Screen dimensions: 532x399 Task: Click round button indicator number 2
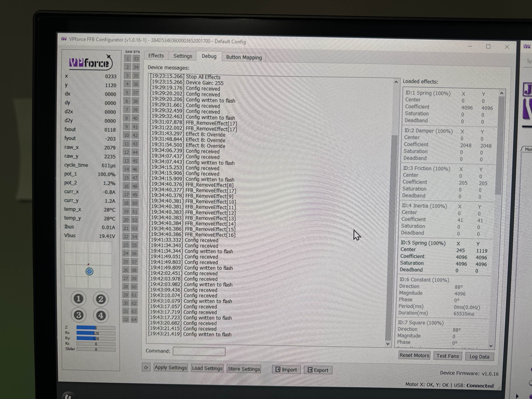tap(101, 299)
